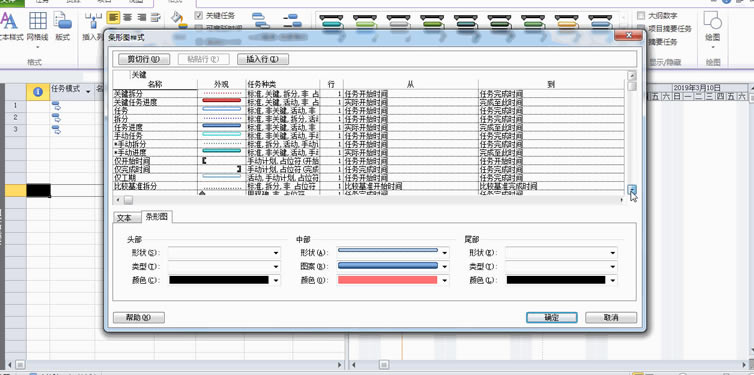Switch to the Bars (条形图) tab

coord(157,217)
